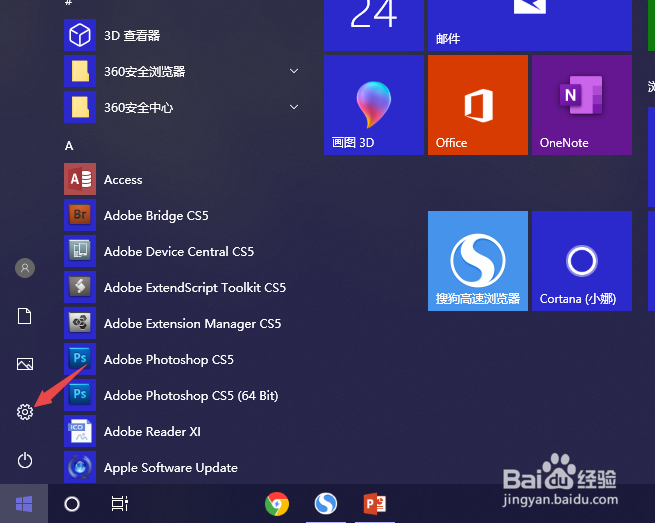Select 'Adobe Reader XI' entry text
Screen dimensions: 655x523
click(152, 432)
